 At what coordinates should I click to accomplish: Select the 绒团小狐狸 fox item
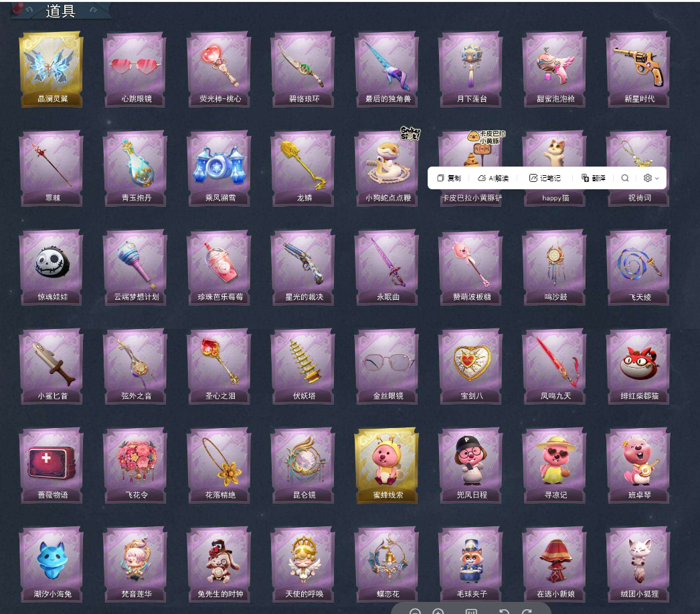coord(638,565)
